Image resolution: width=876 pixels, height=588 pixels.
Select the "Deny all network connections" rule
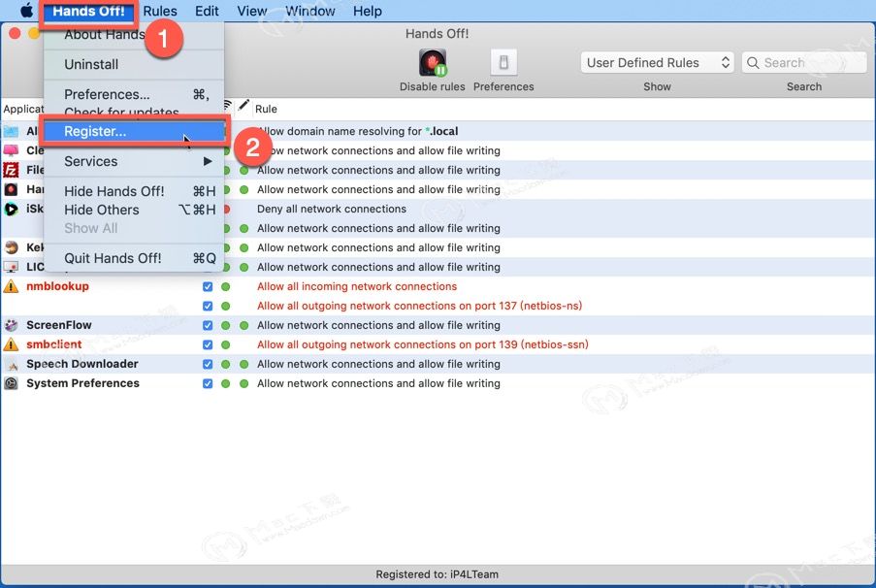tap(332, 209)
